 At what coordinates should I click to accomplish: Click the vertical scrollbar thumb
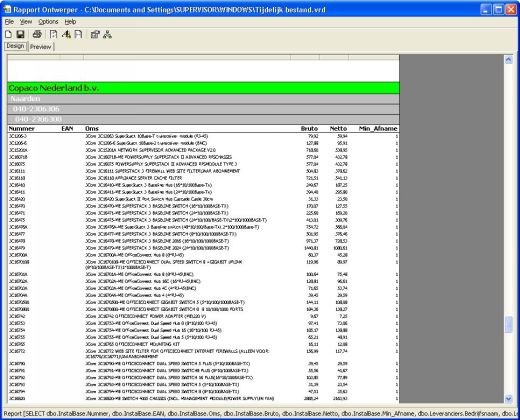tap(509, 324)
